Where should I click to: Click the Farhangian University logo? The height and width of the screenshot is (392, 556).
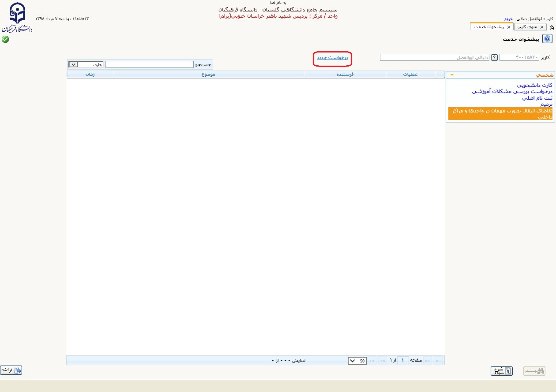point(17,18)
